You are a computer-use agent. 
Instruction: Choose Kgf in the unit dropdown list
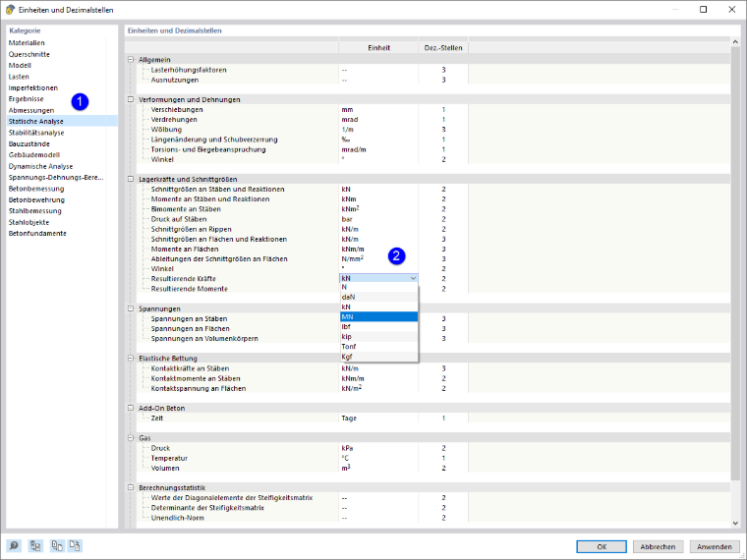pyautogui.click(x=379, y=357)
